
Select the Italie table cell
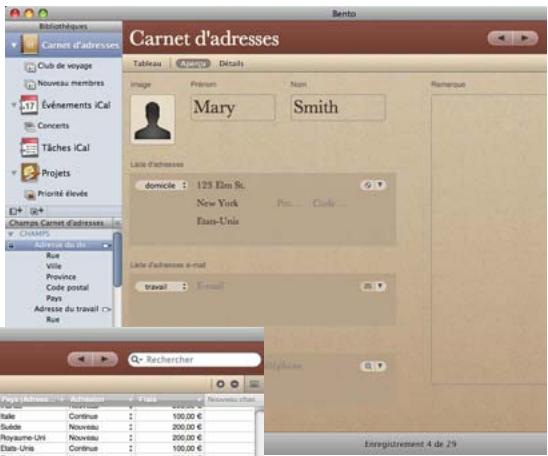click(33, 416)
